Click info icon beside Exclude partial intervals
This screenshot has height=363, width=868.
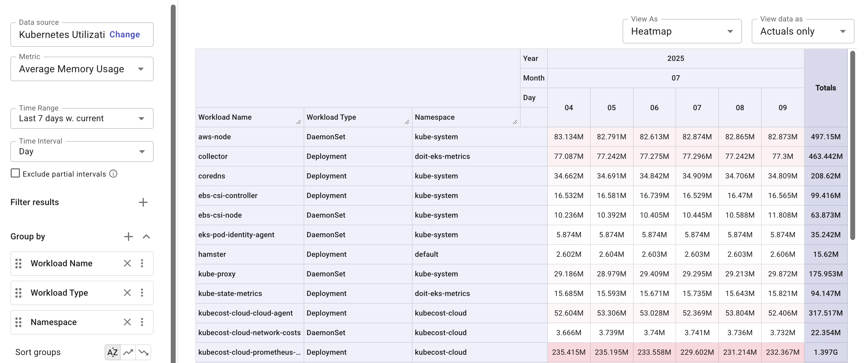click(113, 174)
